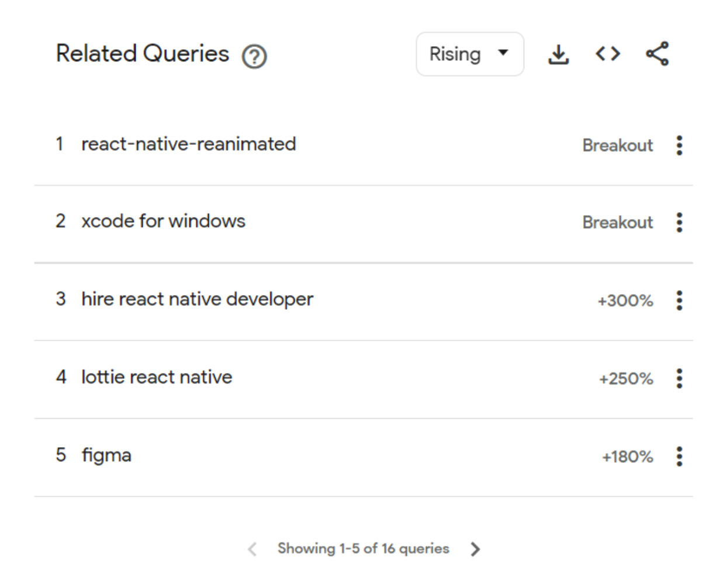Open the options menu for xcode for windows
This screenshot has width=727, height=588.
pyautogui.click(x=679, y=223)
